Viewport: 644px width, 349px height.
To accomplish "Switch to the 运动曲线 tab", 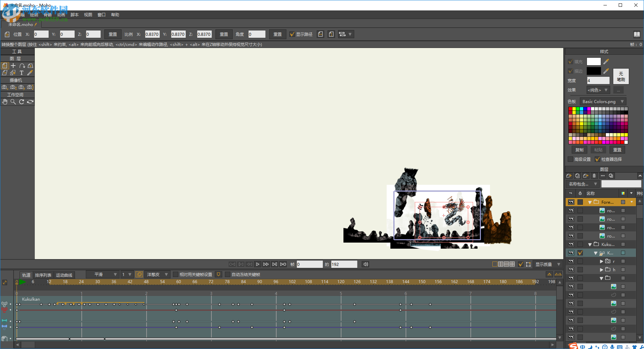I will tap(64, 275).
